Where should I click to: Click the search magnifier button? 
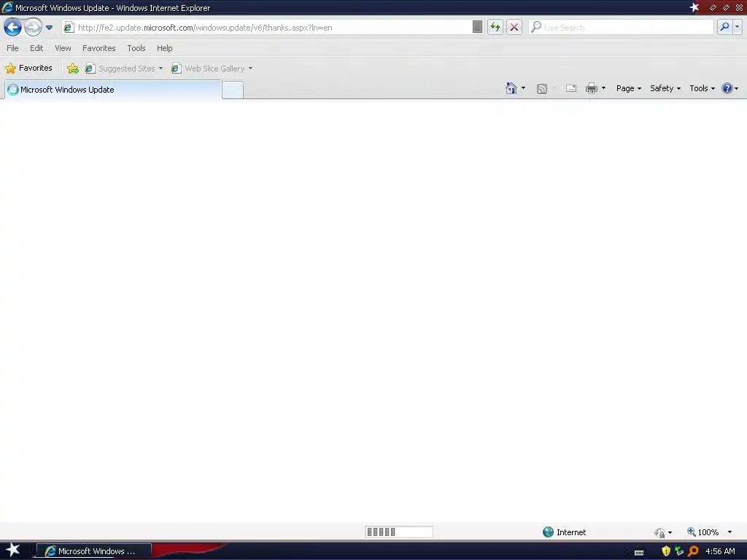(x=724, y=27)
